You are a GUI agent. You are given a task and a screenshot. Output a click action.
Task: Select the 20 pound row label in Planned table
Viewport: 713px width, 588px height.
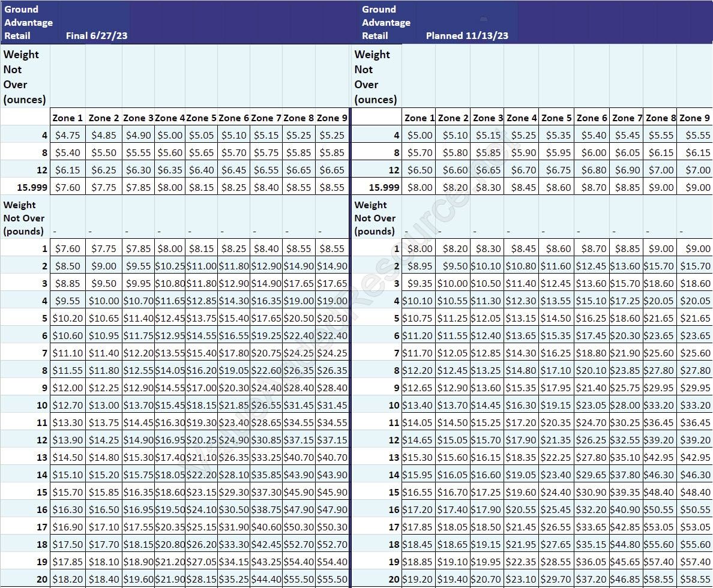(393, 580)
